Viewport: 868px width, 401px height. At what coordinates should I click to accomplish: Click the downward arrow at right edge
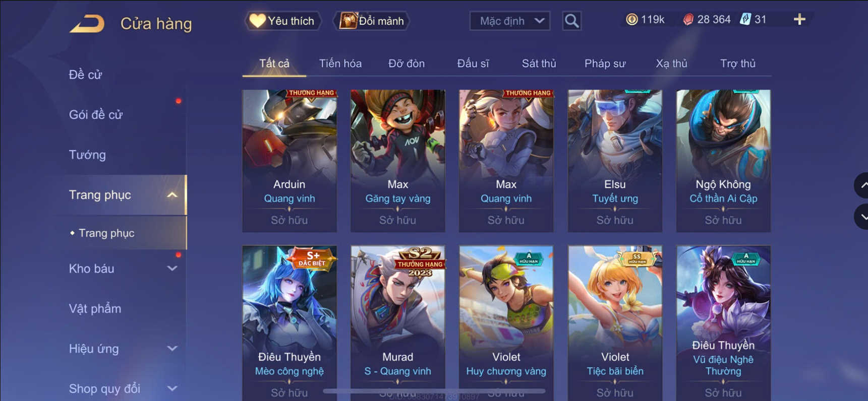(862, 217)
